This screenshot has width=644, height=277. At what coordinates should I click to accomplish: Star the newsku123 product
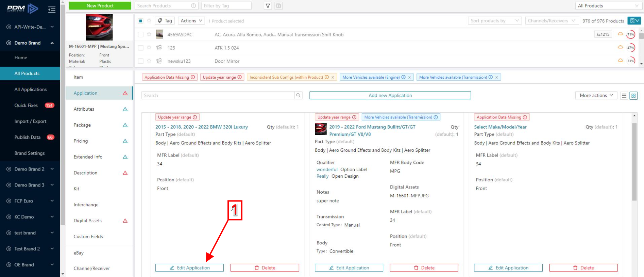click(x=149, y=61)
